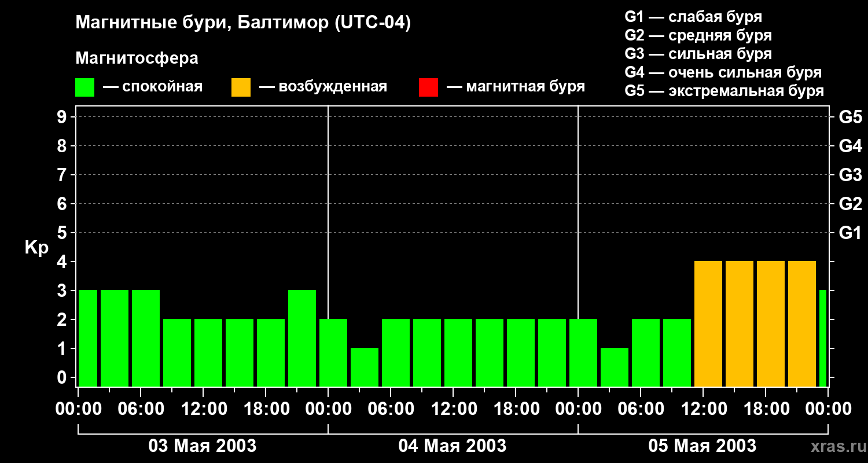
Task: Click the narrow green Kp 3 bar ending 05 Мая
Action: [823, 338]
